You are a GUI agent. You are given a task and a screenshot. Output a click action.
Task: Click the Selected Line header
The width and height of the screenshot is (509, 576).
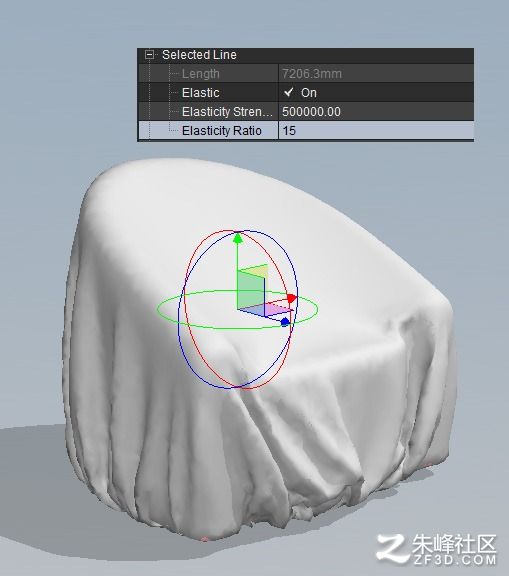pyautogui.click(x=199, y=55)
